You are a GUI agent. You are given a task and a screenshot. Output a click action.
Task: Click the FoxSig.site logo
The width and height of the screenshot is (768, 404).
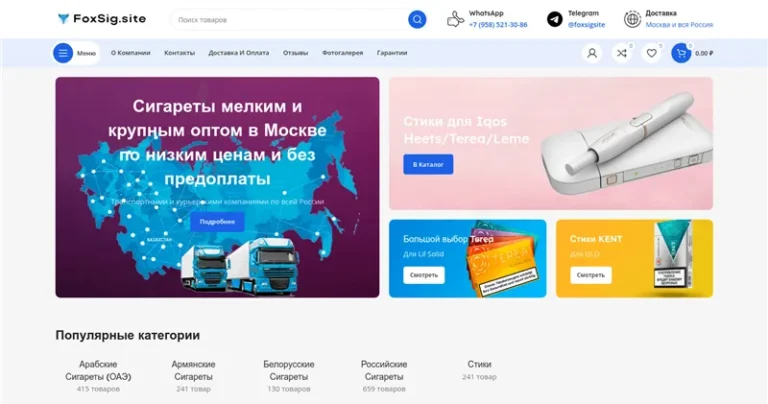(x=102, y=19)
